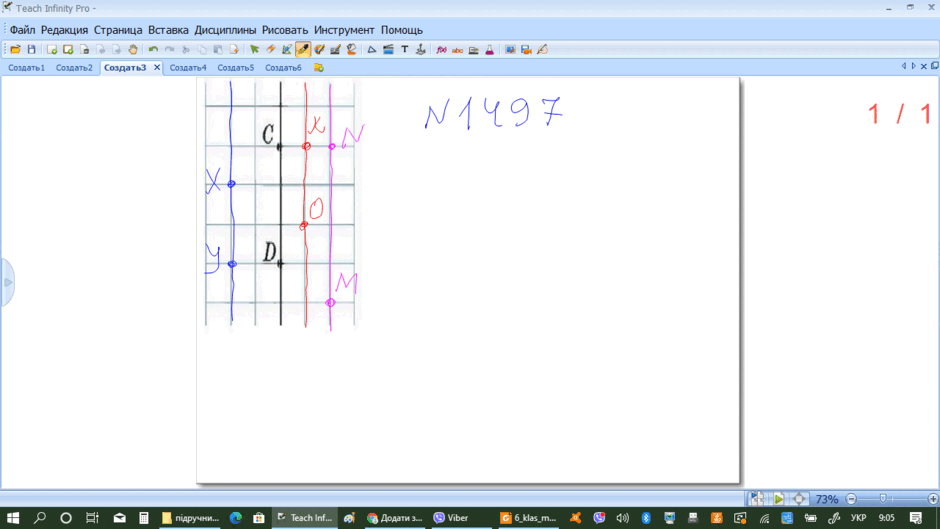940x529 pixels.
Task: Click the smart pen ruler icon
Action: click(287, 50)
